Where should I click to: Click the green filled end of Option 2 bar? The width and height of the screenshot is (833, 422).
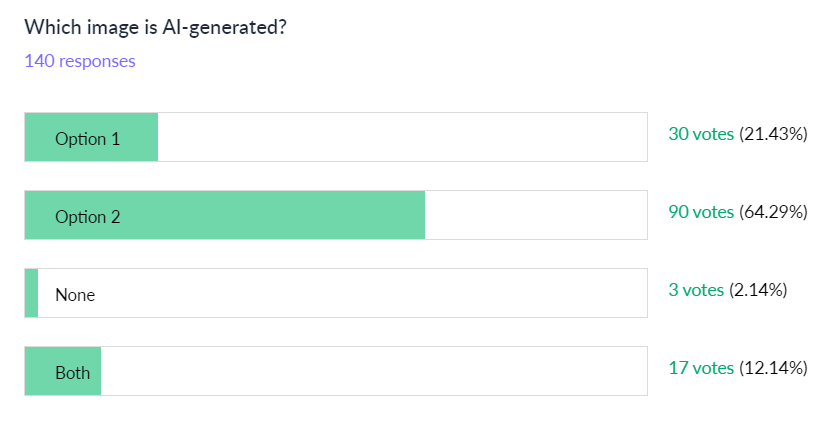(x=410, y=216)
